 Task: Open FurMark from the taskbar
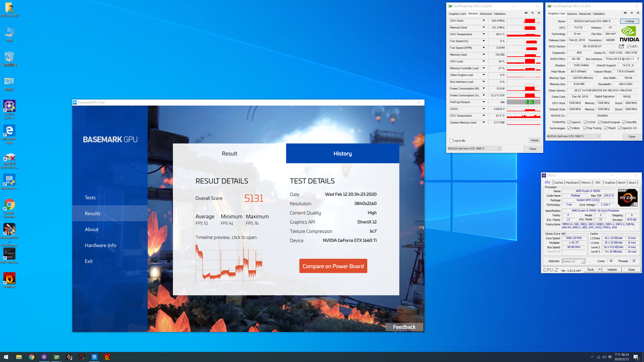click(107, 357)
